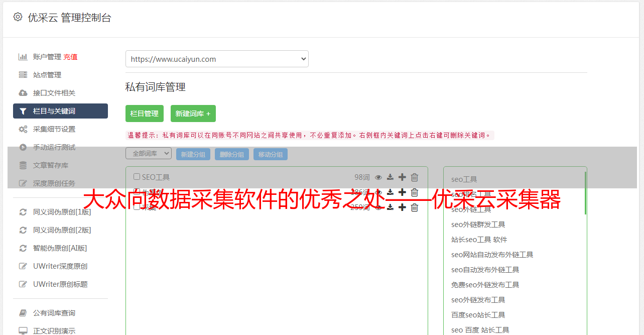The width and height of the screenshot is (644, 335).
Task: Click the 私有词库管理 heading
Action: (156, 87)
